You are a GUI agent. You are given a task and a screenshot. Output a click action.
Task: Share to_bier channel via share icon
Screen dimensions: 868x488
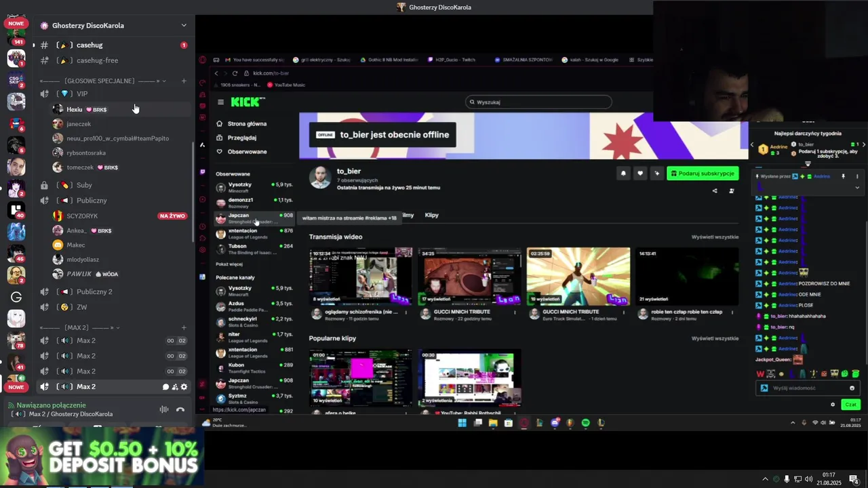715,191
